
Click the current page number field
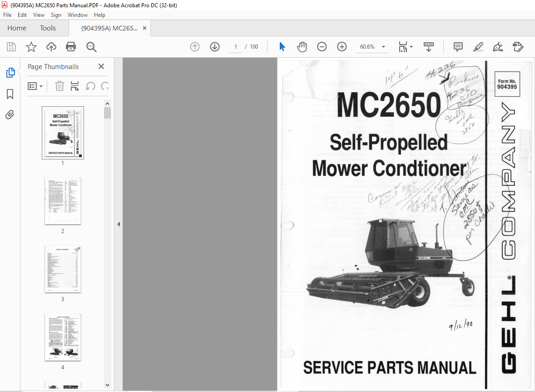tap(235, 47)
